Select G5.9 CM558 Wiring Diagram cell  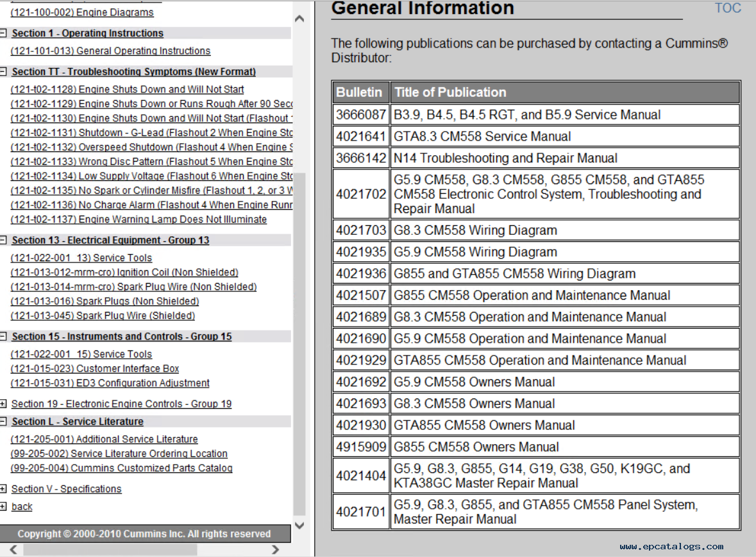click(565, 252)
